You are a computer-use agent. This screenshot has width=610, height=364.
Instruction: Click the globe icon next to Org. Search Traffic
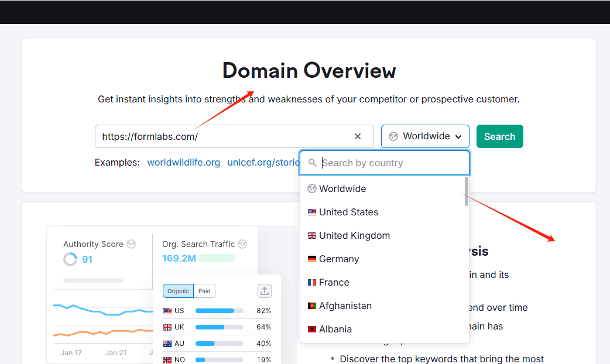click(242, 244)
